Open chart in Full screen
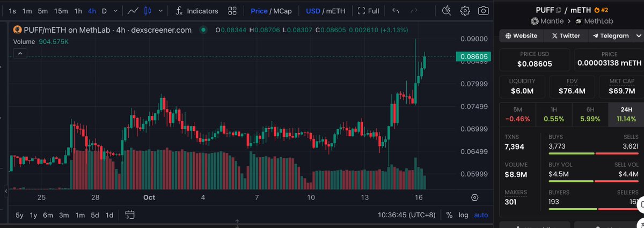 tap(368, 11)
